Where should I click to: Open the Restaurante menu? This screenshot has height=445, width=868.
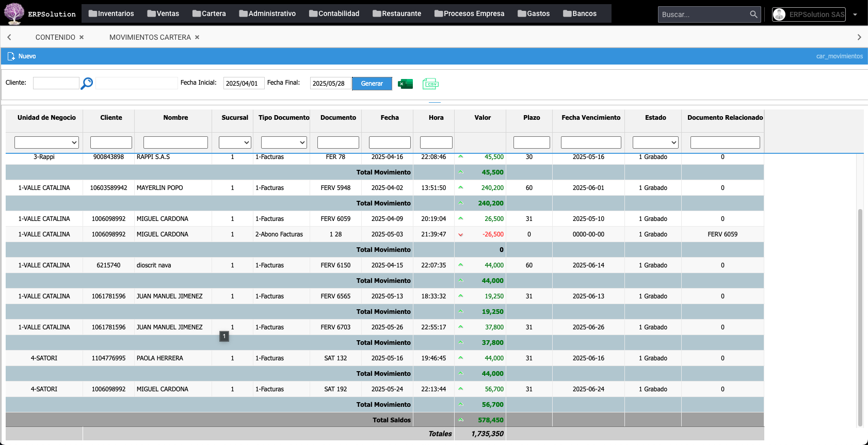397,13
